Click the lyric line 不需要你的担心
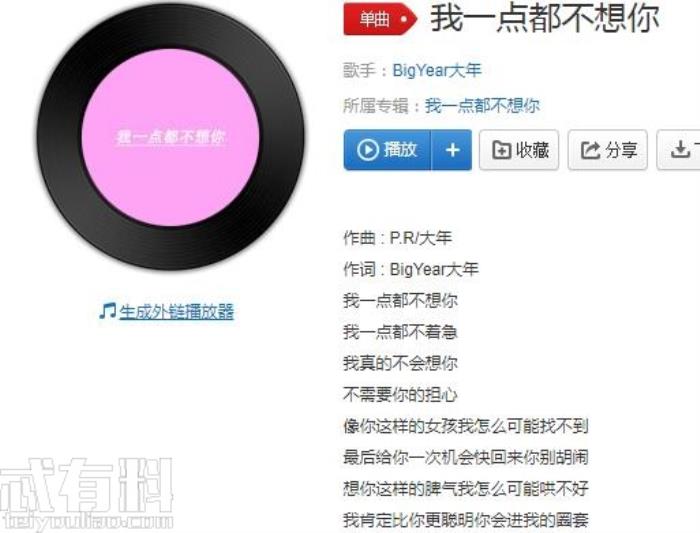The height and width of the screenshot is (533, 700). point(400,395)
